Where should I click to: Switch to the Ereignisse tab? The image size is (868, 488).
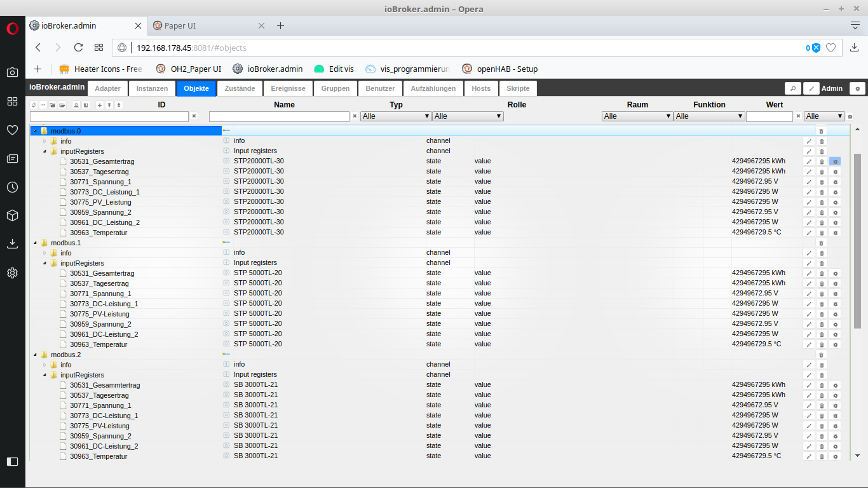coord(288,88)
